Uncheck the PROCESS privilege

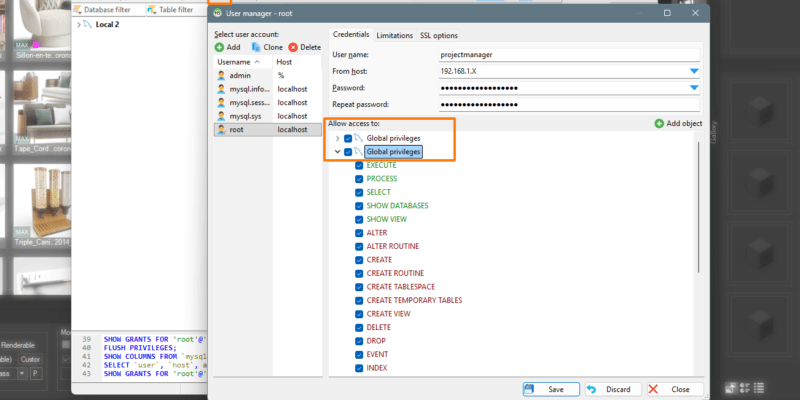pos(359,179)
